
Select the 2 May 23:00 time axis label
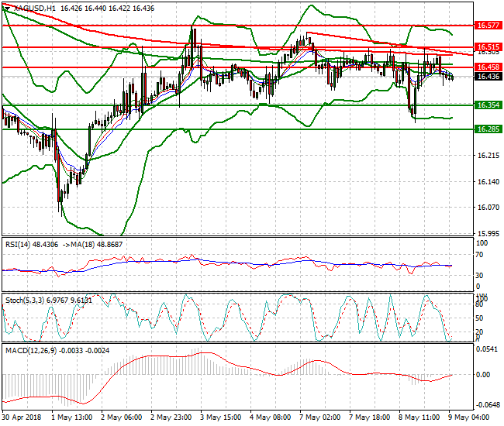[173, 416]
